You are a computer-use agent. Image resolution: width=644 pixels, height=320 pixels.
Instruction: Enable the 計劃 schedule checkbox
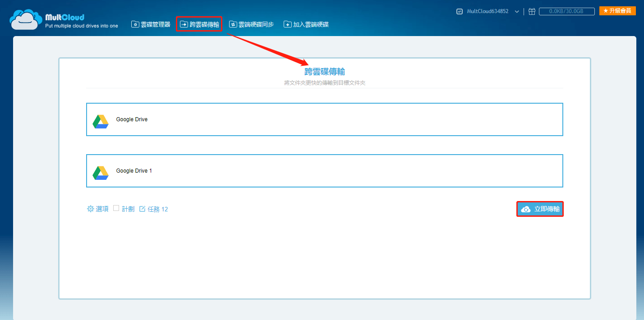(116, 208)
